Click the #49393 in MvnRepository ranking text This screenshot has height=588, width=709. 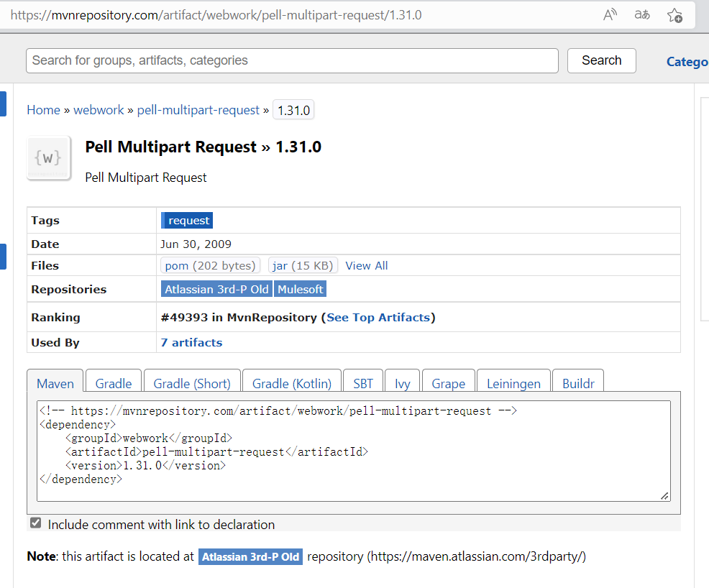point(239,317)
